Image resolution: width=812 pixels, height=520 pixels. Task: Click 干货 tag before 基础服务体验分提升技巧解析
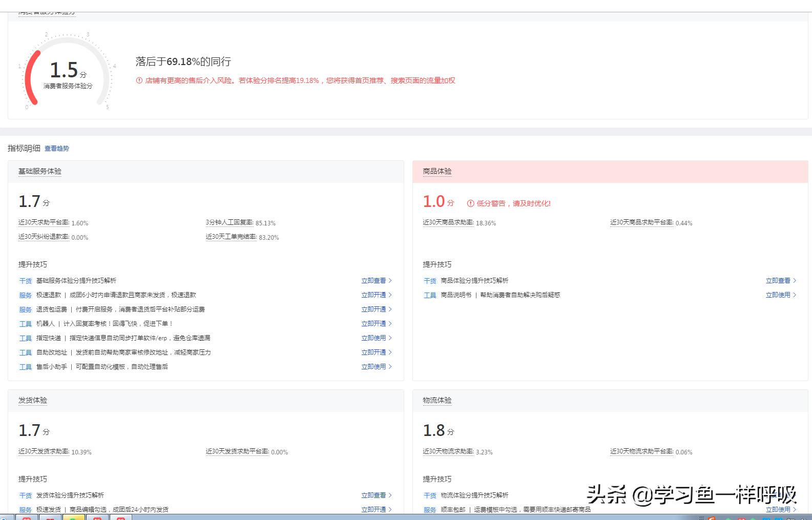point(26,281)
